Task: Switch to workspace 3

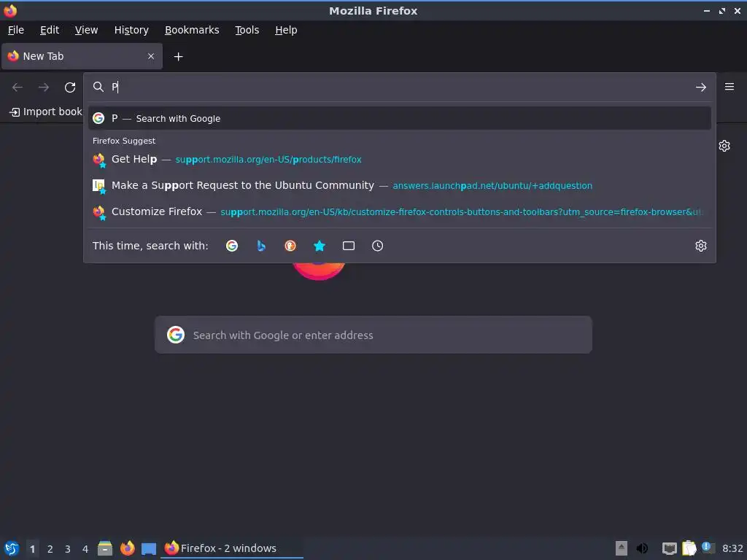Action: coord(68,548)
